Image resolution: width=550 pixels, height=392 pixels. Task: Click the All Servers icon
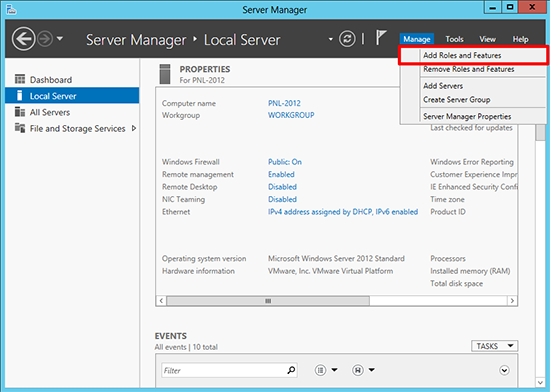(x=20, y=112)
